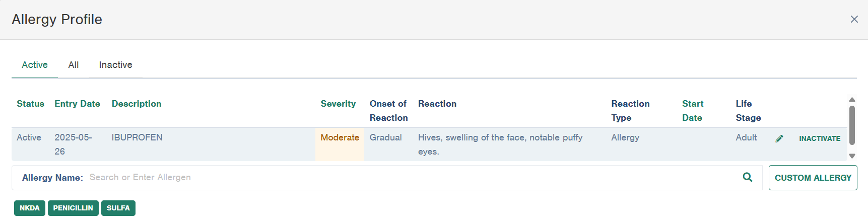Click the CUSTOM ALLERGY button
The width and height of the screenshot is (868, 223).
[813, 178]
